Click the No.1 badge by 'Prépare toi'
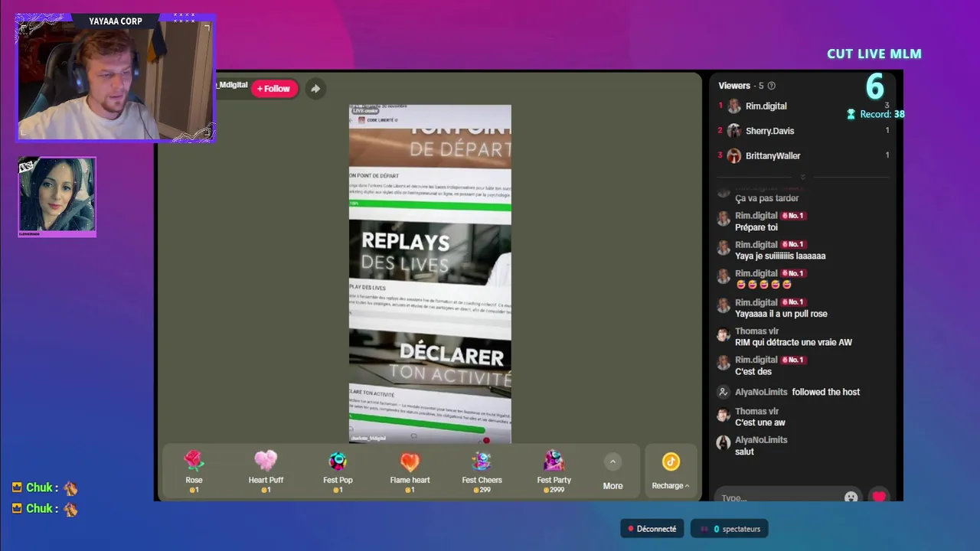The width and height of the screenshot is (980, 551). pyautogui.click(x=792, y=216)
